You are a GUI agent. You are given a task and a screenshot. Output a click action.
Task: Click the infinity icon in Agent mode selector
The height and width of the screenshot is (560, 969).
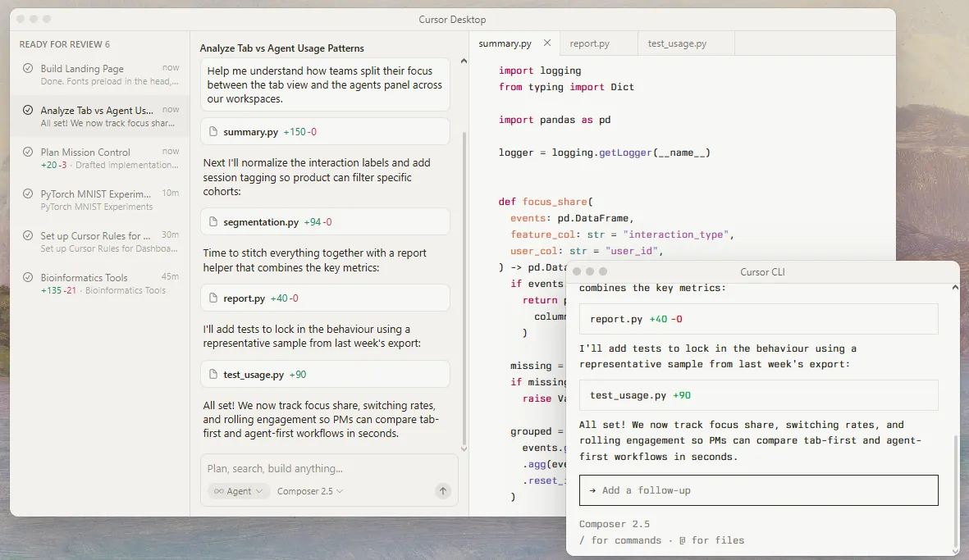tap(219, 491)
